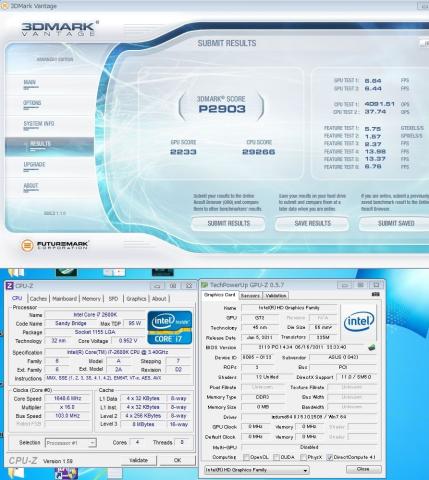Open SYSTEM INFO in 3DMark sidebar
Viewport: 429px width, 480px height.
point(39,124)
